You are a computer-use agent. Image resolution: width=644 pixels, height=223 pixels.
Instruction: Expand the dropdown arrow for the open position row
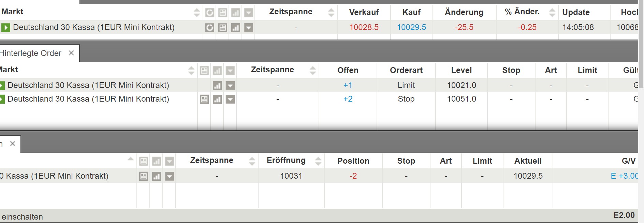coord(170,176)
